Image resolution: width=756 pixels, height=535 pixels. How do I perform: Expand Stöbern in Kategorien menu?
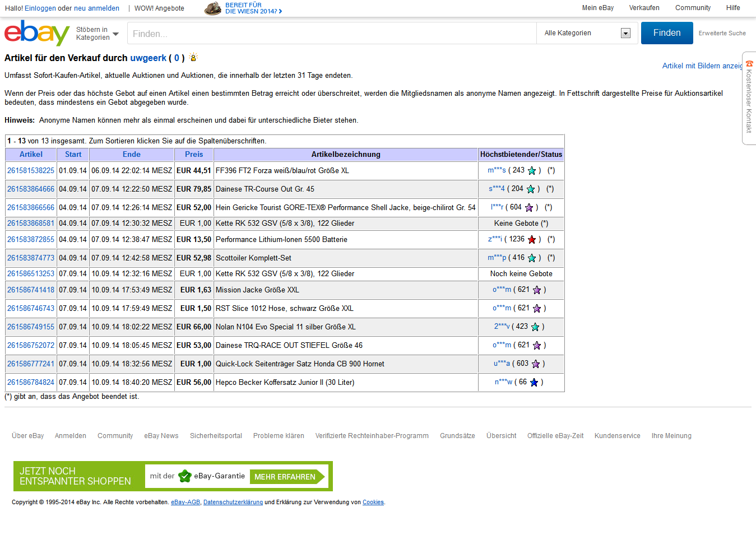tap(98, 34)
